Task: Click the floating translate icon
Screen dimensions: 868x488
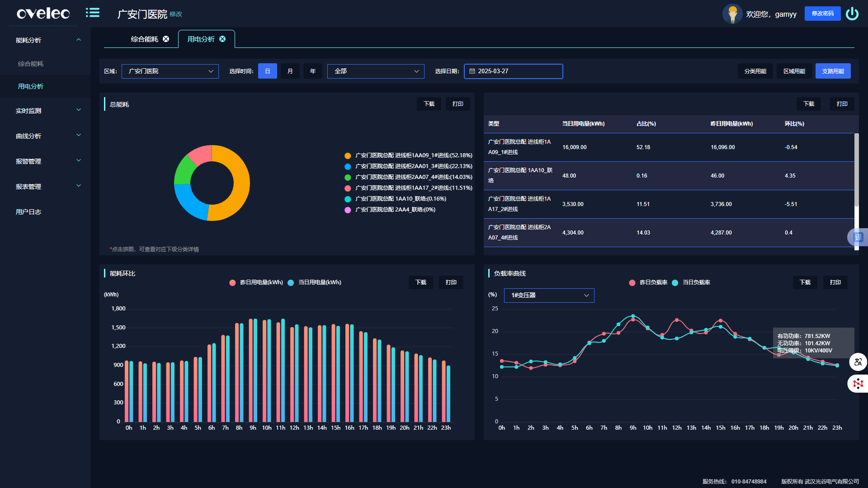Action: coord(858,362)
